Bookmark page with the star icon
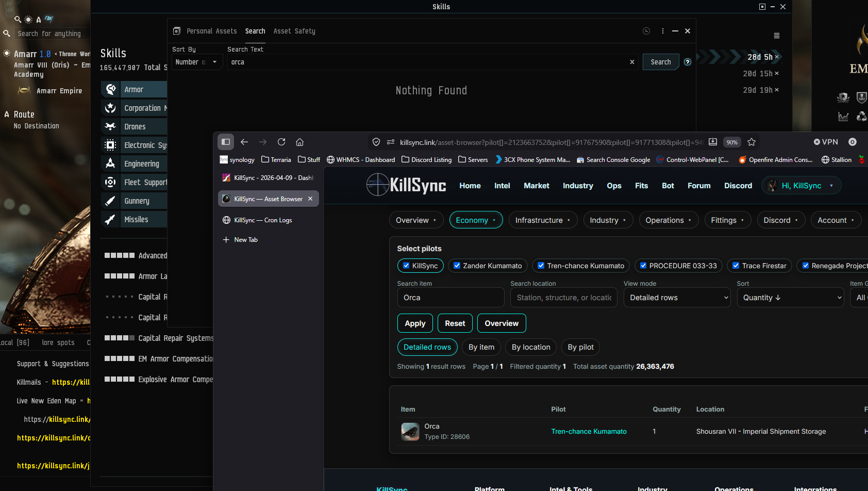This screenshot has width=868, height=491. [752, 142]
